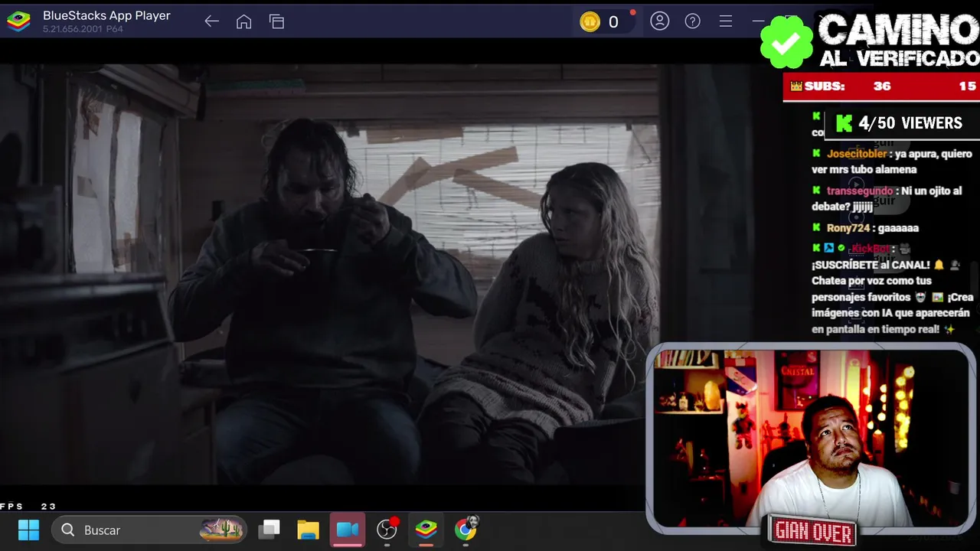
Task: Click the Buscar taskbar search box
Action: coord(149,530)
